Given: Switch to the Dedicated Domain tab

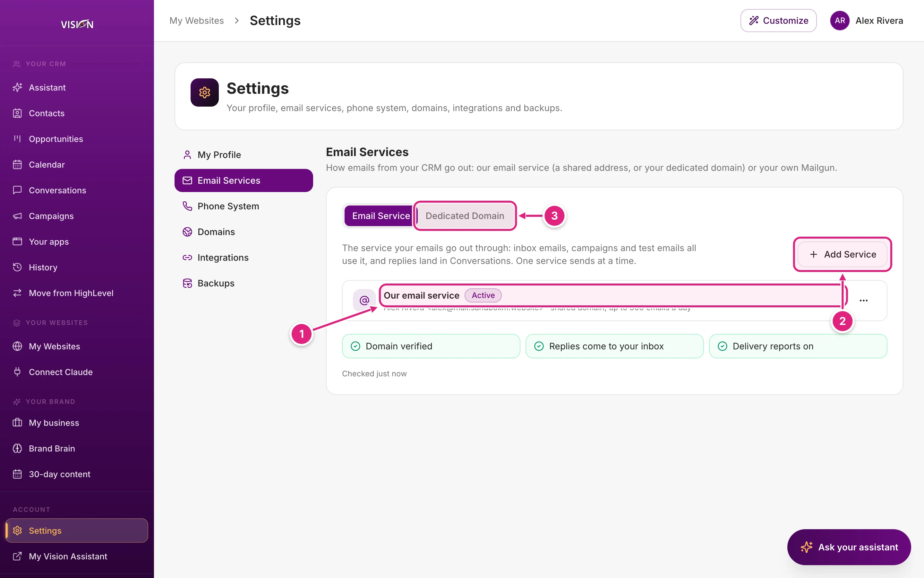Looking at the screenshot, I should click(x=465, y=215).
